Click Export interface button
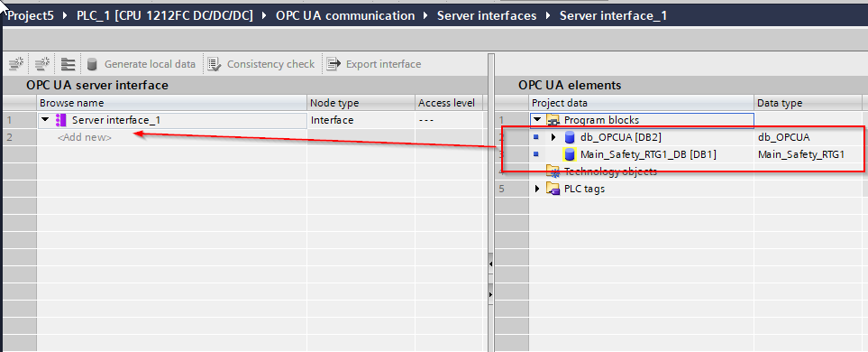 click(x=374, y=64)
